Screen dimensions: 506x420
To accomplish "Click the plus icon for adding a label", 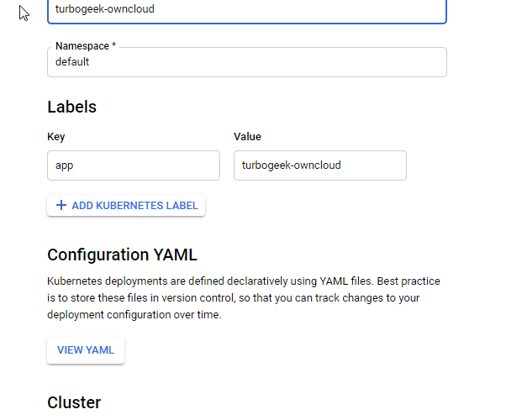I will [61, 206].
